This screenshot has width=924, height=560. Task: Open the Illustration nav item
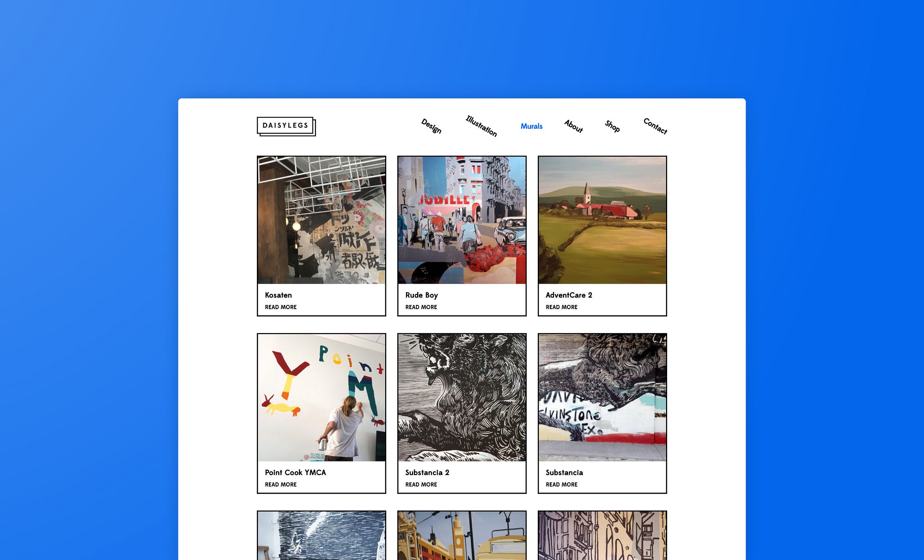481,126
